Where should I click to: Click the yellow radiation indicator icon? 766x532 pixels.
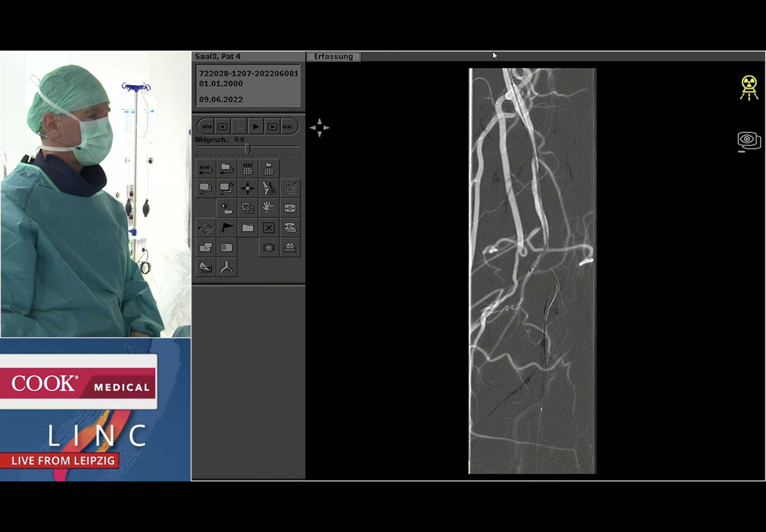749,88
